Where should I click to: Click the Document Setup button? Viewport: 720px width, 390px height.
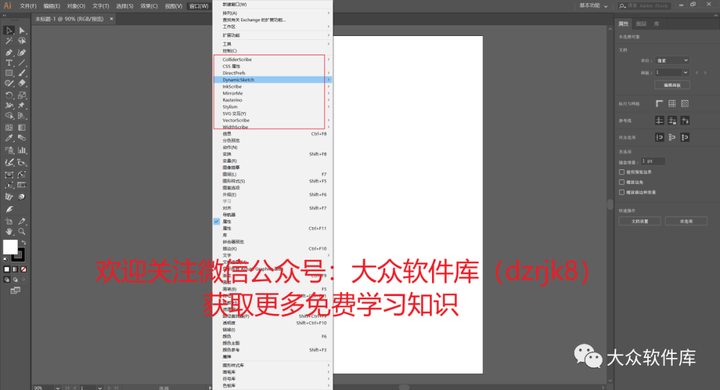click(640, 221)
